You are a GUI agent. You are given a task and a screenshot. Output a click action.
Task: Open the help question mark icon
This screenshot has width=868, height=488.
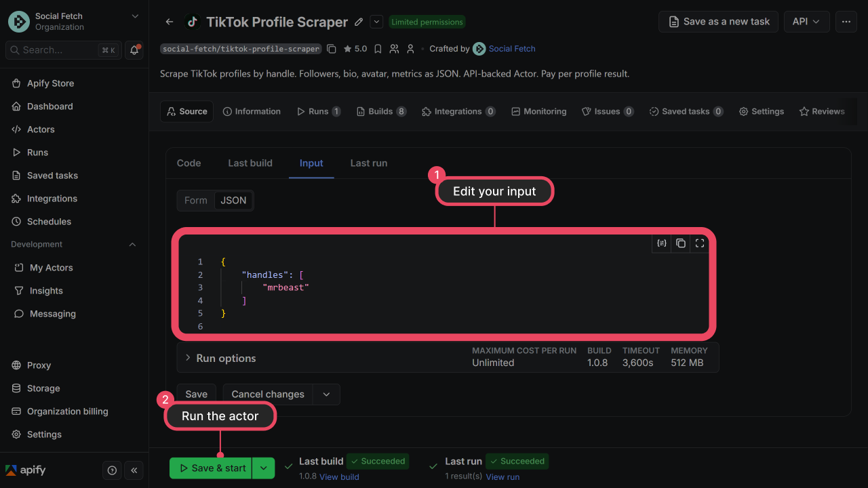click(113, 470)
